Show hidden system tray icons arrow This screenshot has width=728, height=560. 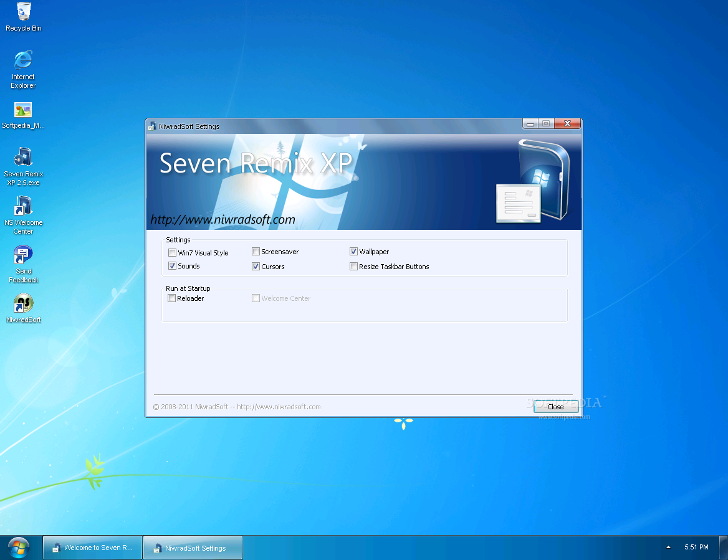[668, 548]
